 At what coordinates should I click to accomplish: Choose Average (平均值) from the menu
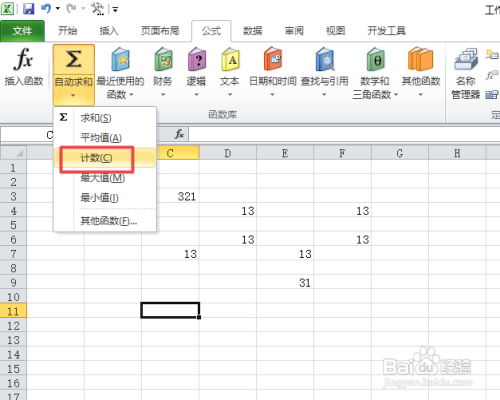105,138
